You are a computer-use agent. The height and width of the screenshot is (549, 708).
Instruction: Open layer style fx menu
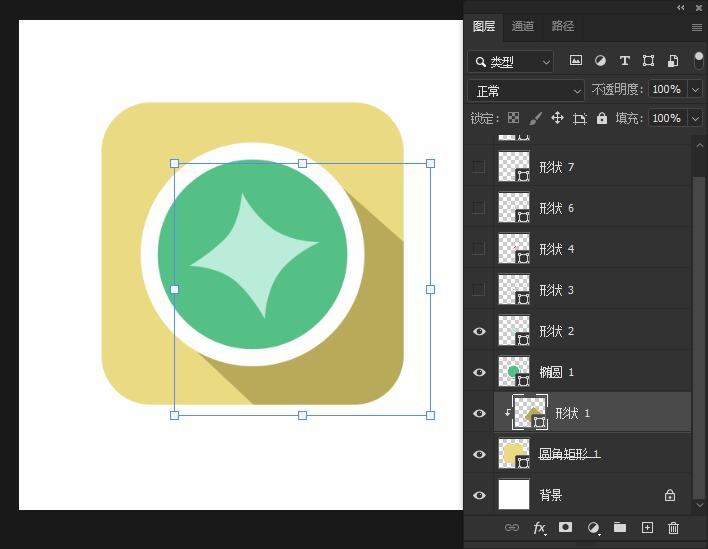pyautogui.click(x=539, y=528)
